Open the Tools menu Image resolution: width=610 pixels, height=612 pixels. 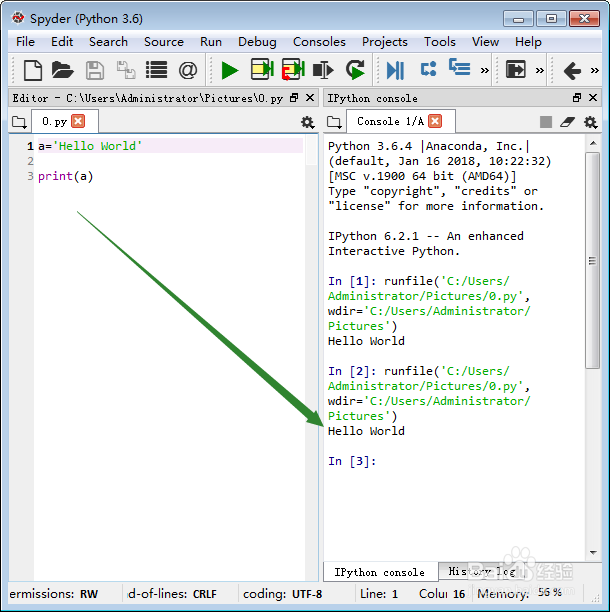pyautogui.click(x=439, y=42)
